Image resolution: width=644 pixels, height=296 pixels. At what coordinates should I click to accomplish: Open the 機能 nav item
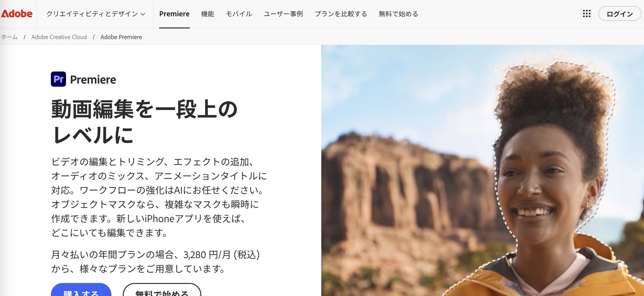(207, 14)
